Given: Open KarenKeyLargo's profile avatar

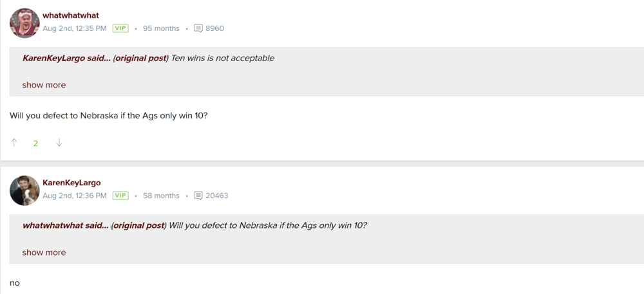Looking at the screenshot, I should coord(24,190).
